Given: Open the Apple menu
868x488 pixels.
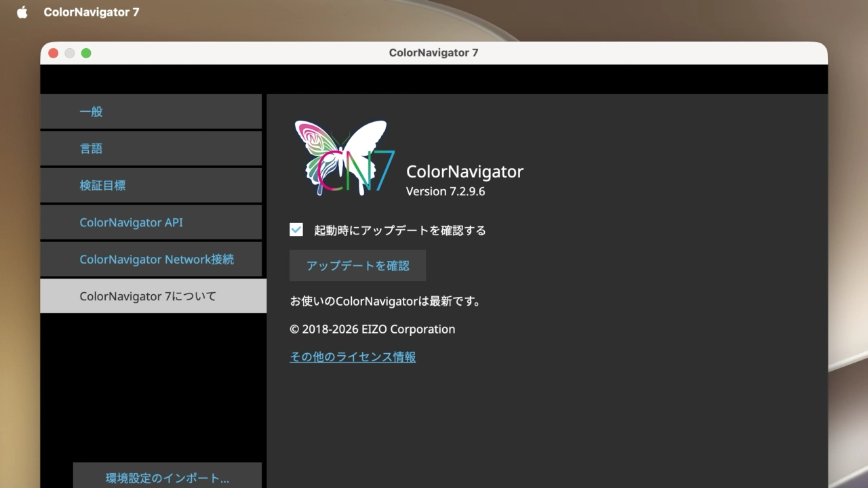Looking at the screenshot, I should pos(22,12).
